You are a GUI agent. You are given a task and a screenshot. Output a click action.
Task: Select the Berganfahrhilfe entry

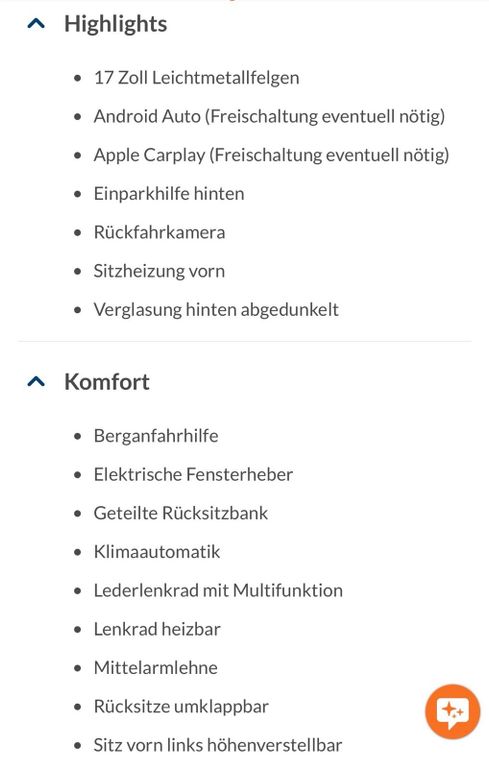pos(156,436)
